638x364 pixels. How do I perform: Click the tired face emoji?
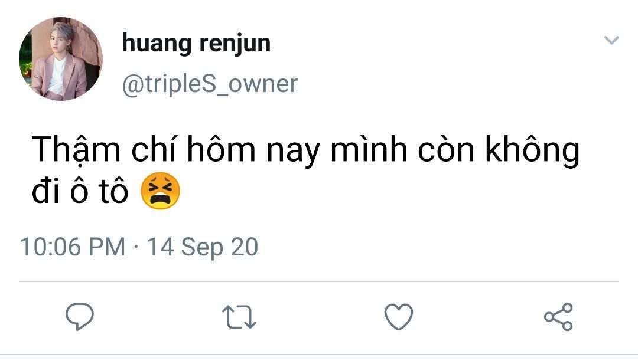[x=160, y=193]
